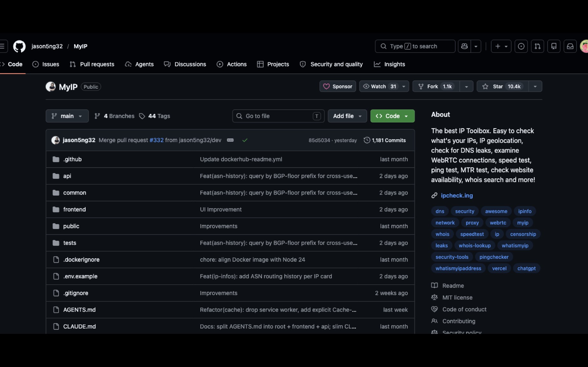
Task: Click the Contributing people icon
Action: pos(434,321)
